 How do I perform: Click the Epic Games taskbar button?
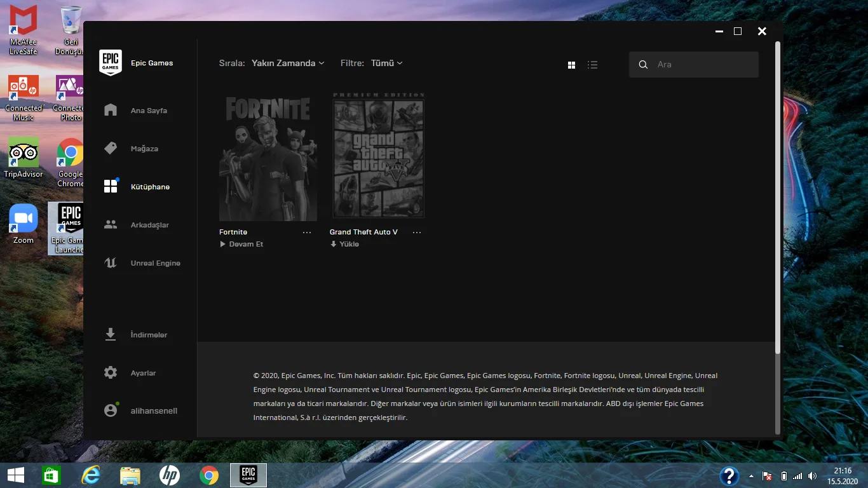pos(248,475)
